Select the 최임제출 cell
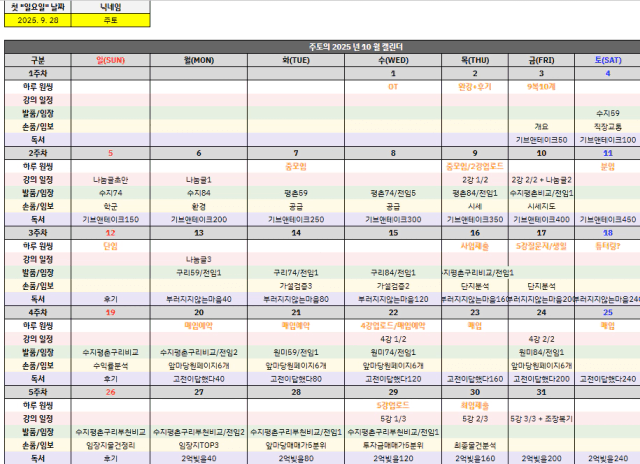 click(475, 405)
